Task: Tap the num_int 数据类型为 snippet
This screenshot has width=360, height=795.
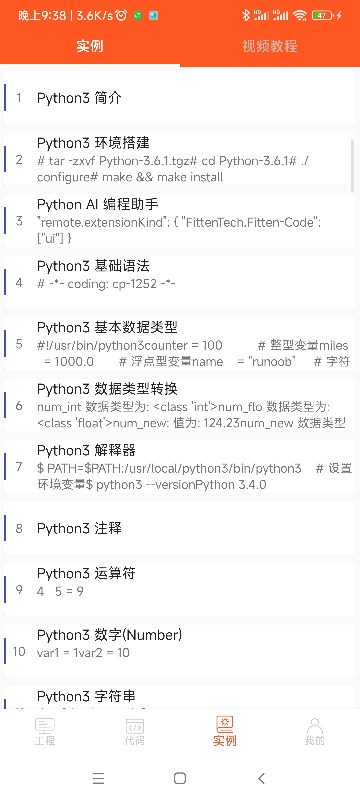Action: [191, 415]
